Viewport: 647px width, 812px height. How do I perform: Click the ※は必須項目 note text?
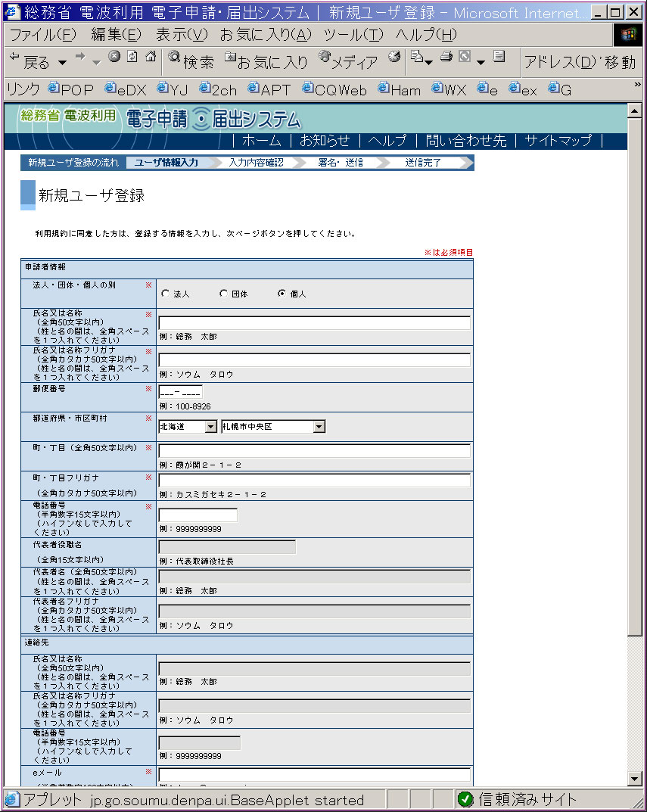click(x=449, y=252)
